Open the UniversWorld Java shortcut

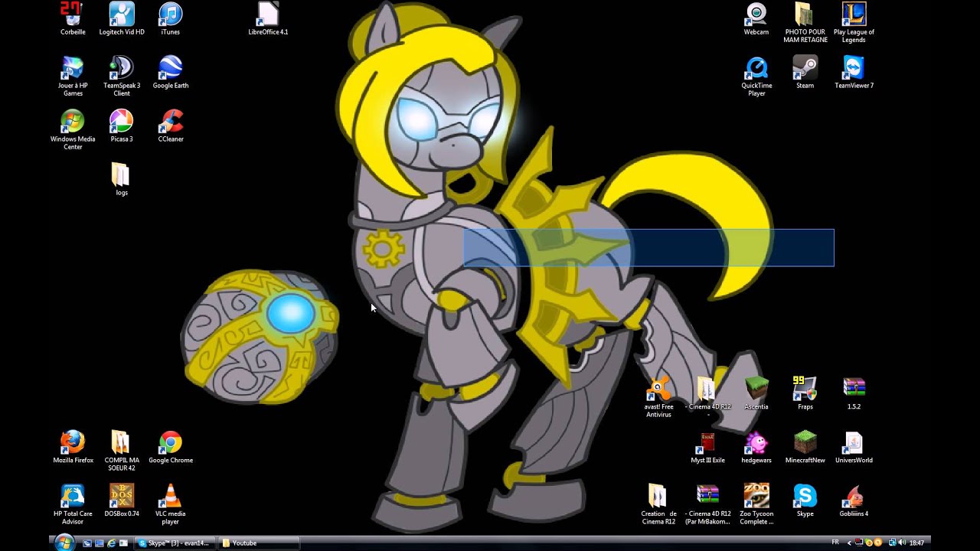(854, 448)
